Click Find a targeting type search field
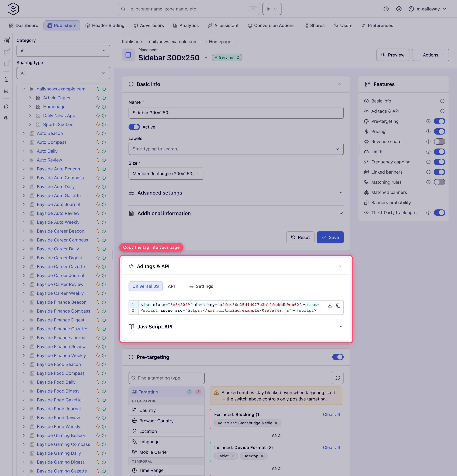Viewport: 457px width, 476px height. (x=166, y=378)
